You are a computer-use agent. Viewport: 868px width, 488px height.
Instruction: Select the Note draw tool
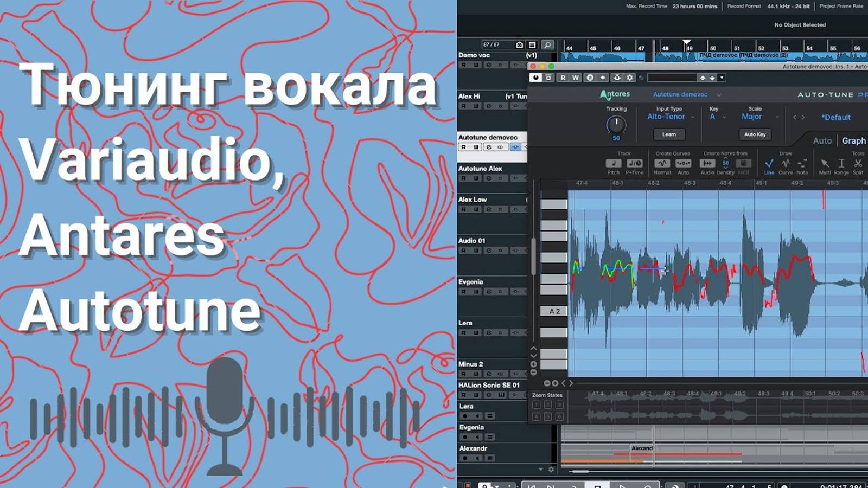coord(802,163)
